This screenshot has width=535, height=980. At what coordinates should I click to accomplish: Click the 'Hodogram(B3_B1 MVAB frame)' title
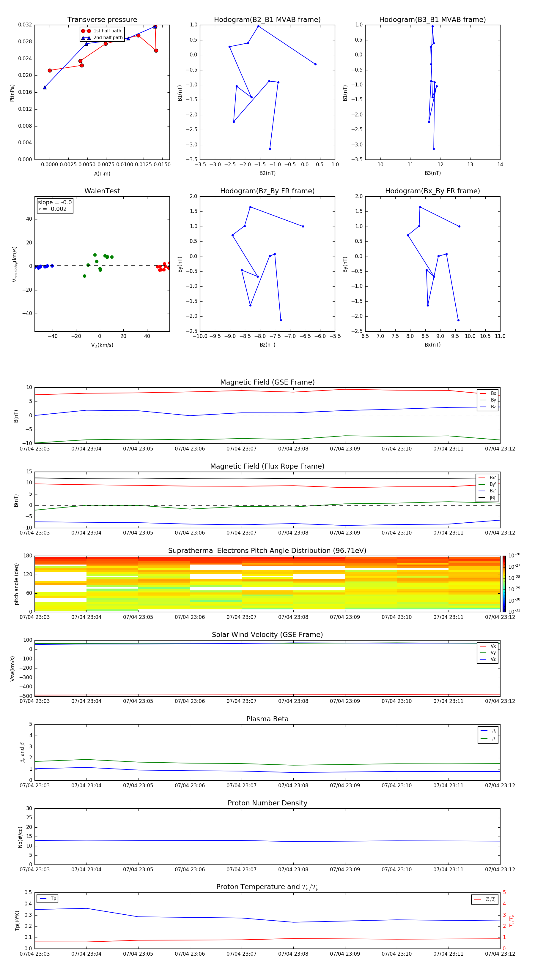pyautogui.click(x=432, y=20)
